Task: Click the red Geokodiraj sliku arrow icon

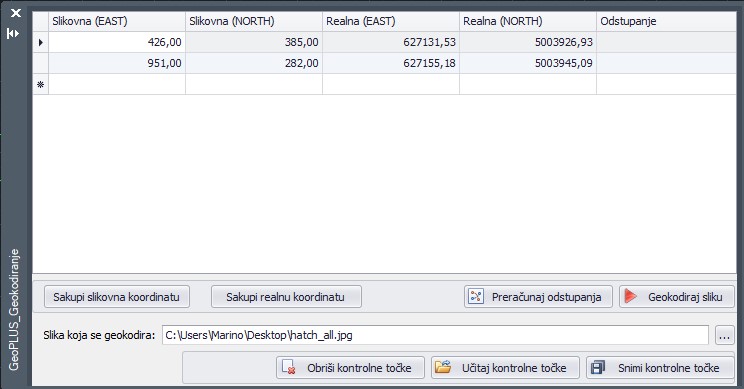Action: pyautogui.click(x=631, y=296)
